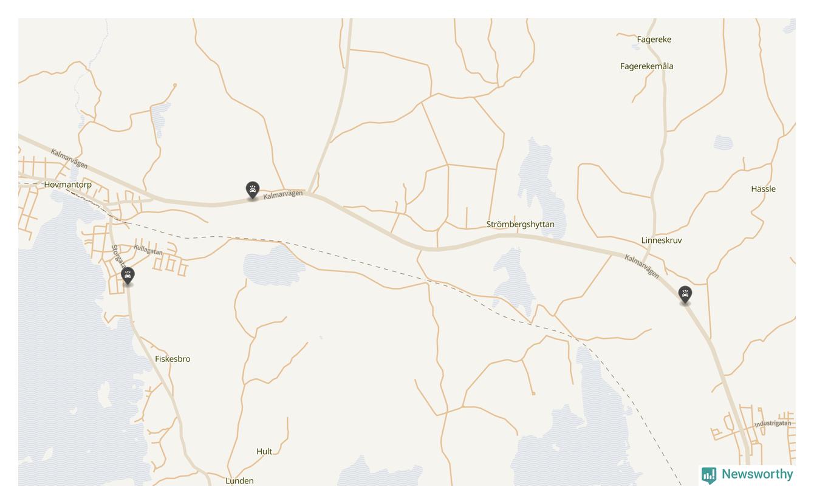The image size is (814, 504).
Task: Click the Kalmarvägen label northwest of Hovmantorp
Action: click(x=69, y=159)
